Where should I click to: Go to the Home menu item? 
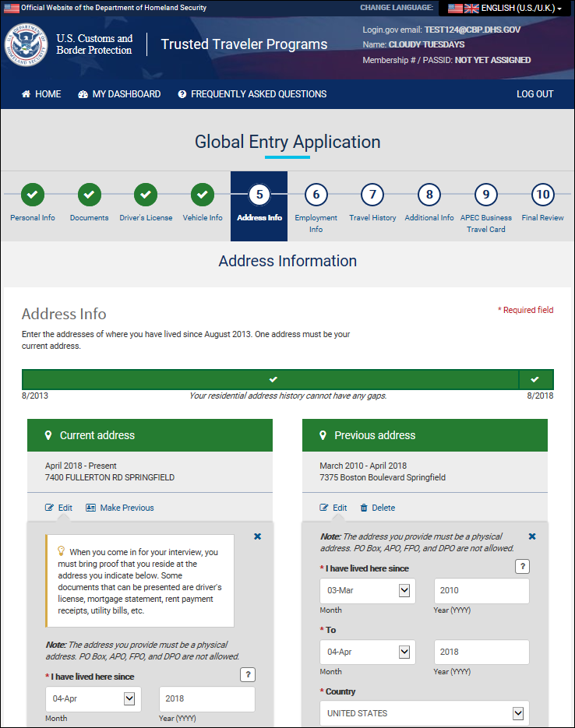click(41, 94)
